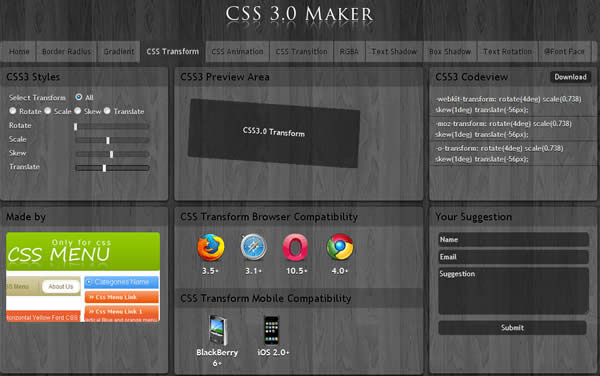Image resolution: width=600 pixels, height=376 pixels.
Task: Click the Download button in Codeview
Action: pyautogui.click(x=571, y=77)
